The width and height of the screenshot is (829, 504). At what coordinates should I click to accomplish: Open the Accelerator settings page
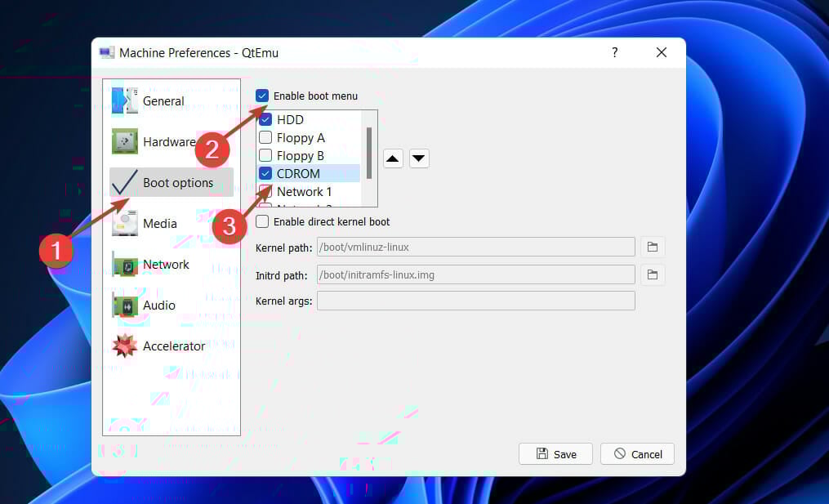pyautogui.click(x=172, y=346)
